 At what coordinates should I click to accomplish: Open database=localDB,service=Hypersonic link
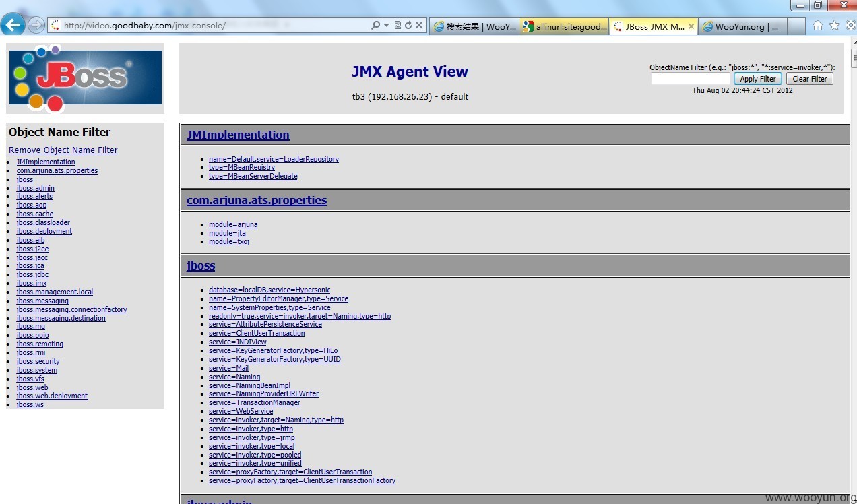269,290
